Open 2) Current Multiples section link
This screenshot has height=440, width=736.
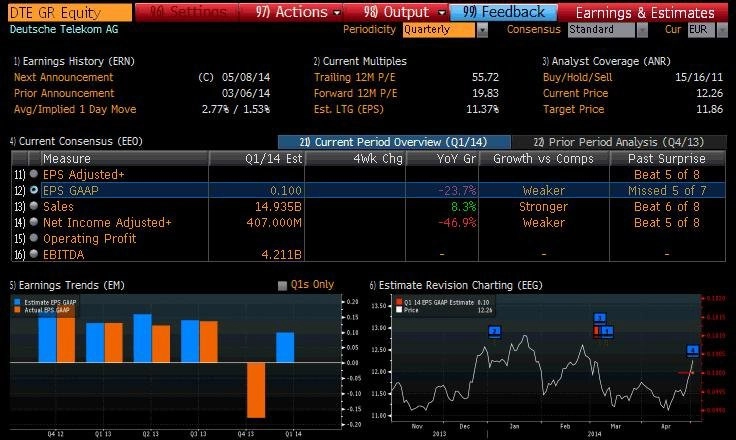pos(360,61)
